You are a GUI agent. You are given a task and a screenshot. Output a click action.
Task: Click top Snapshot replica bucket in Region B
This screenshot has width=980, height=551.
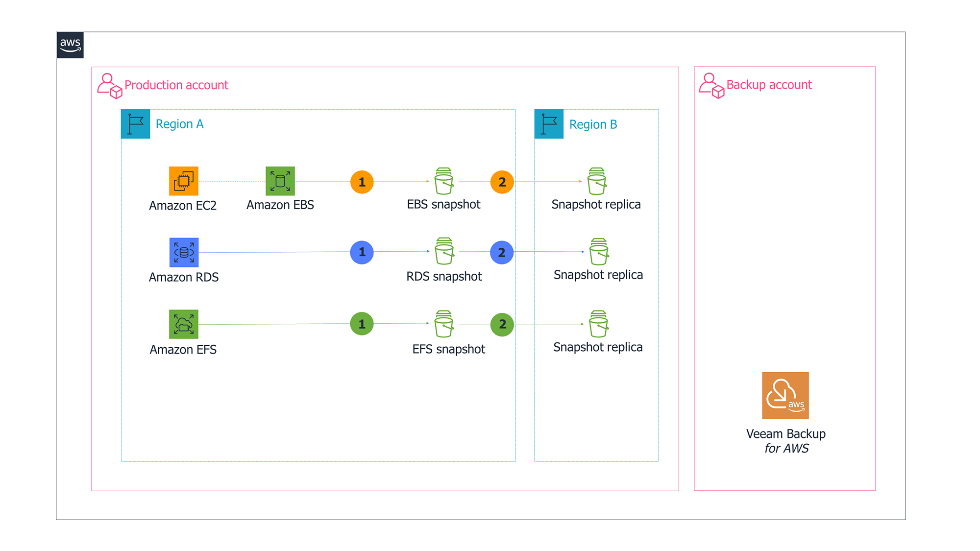(596, 181)
